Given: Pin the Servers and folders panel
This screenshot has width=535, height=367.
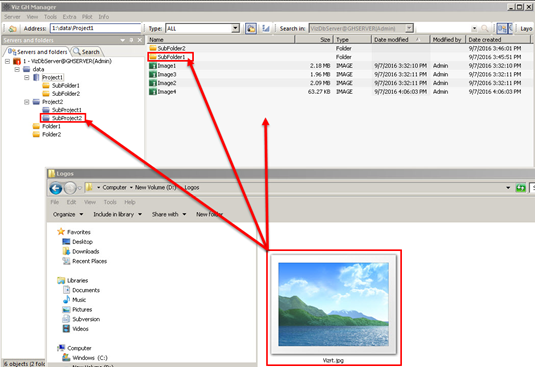Looking at the screenshot, I should point(131,40).
